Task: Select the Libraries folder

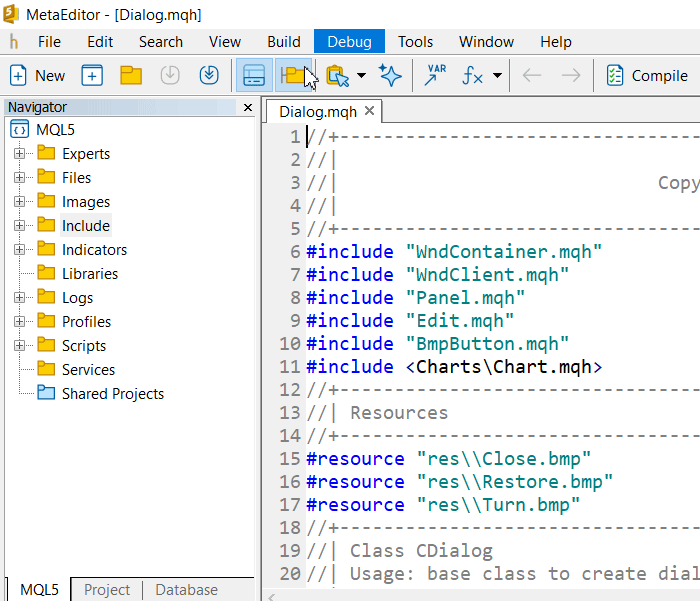Action: click(90, 274)
